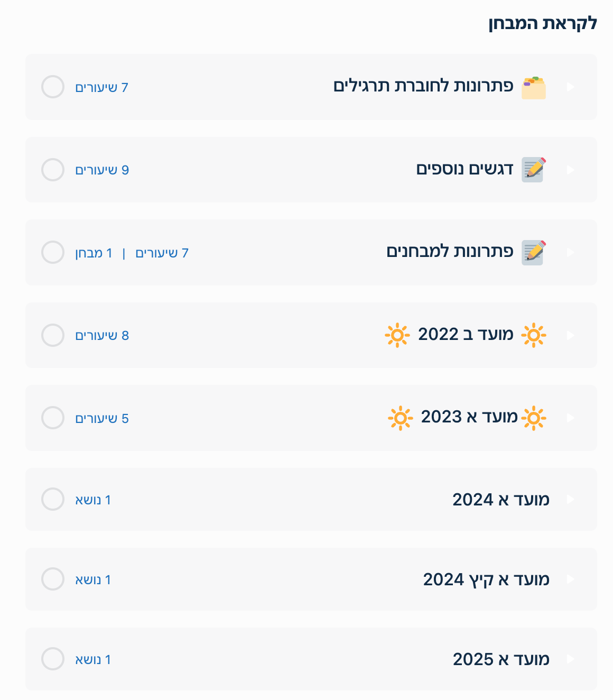
Task: Toggle completion circle for דגשים נוספים
Action: tap(53, 170)
